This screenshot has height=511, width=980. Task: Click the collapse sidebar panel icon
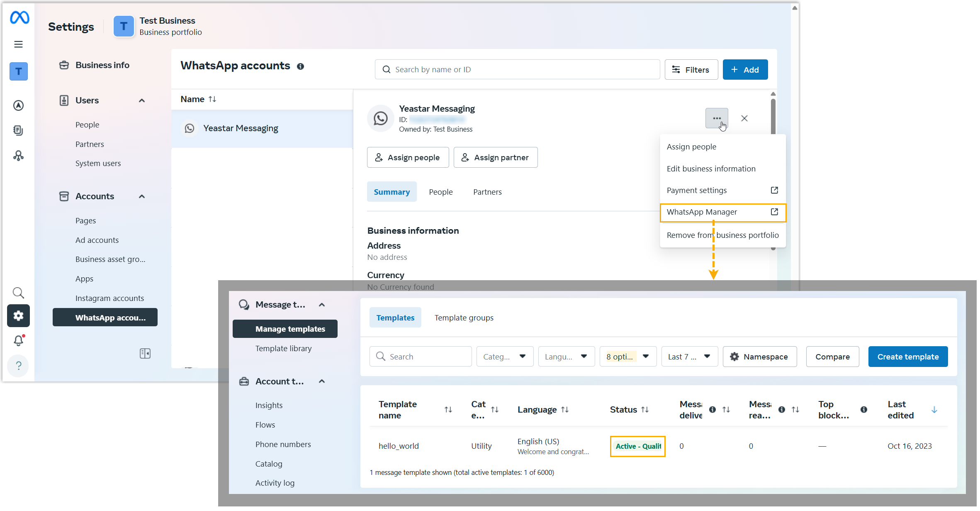coord(145,353)
